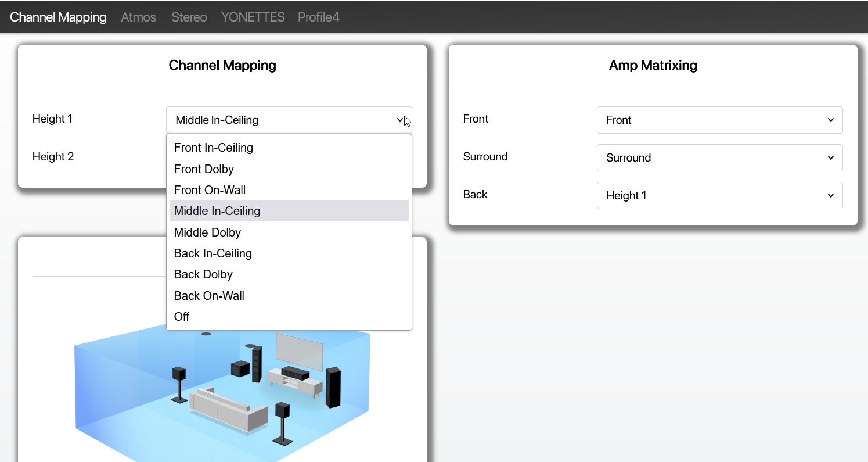This screenshot has width=868, height=462.
Task: Switch to the Stereo tab
Action: point(189,17)
